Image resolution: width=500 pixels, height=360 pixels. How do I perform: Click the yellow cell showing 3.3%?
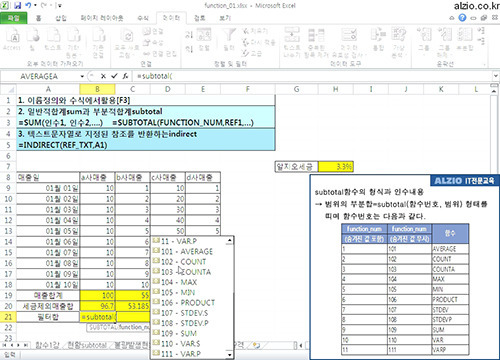336,167
